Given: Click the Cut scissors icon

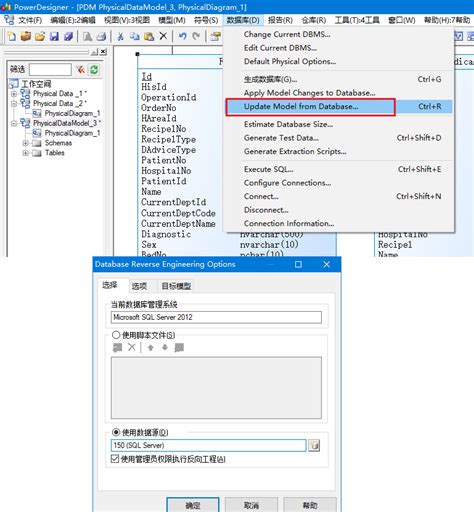Looking at the screenshot, I should [x=121, y=36].
